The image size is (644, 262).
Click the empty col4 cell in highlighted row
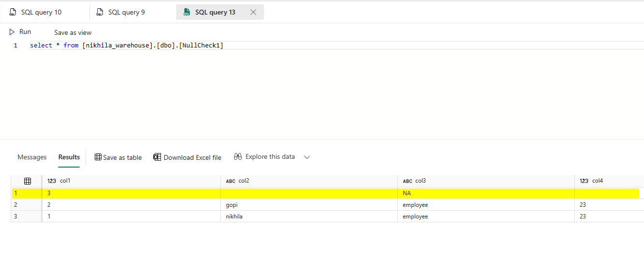pos(609,193)
